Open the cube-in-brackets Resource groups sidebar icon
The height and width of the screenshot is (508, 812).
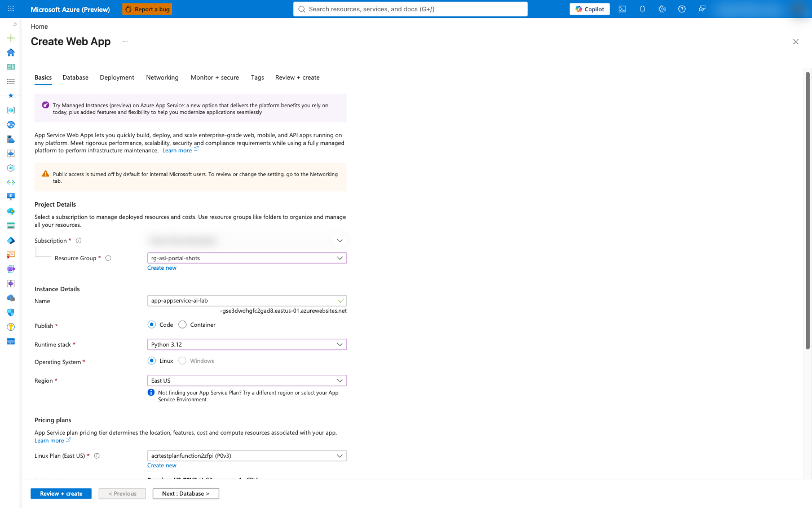[x=11, y=110]
